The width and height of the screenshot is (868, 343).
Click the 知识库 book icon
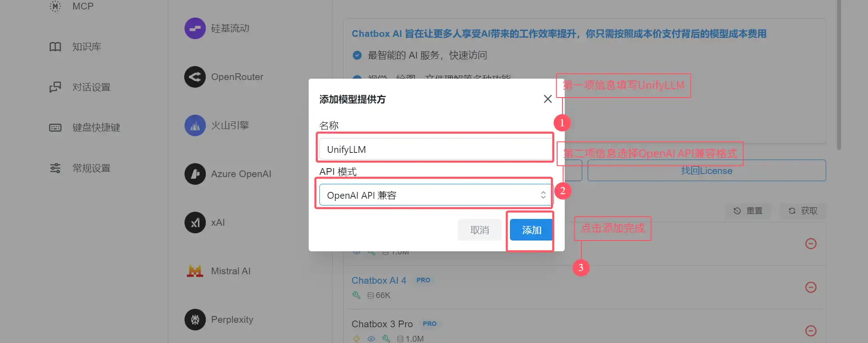click(55, 47)
